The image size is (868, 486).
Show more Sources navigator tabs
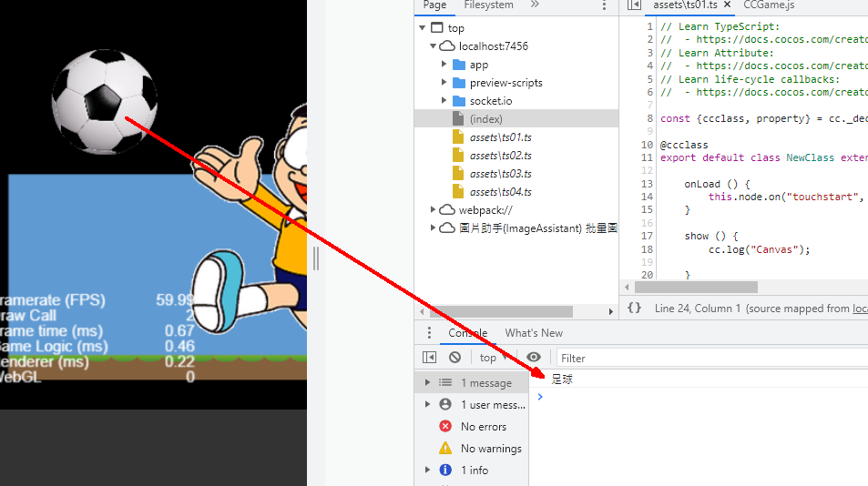point(535,5)
